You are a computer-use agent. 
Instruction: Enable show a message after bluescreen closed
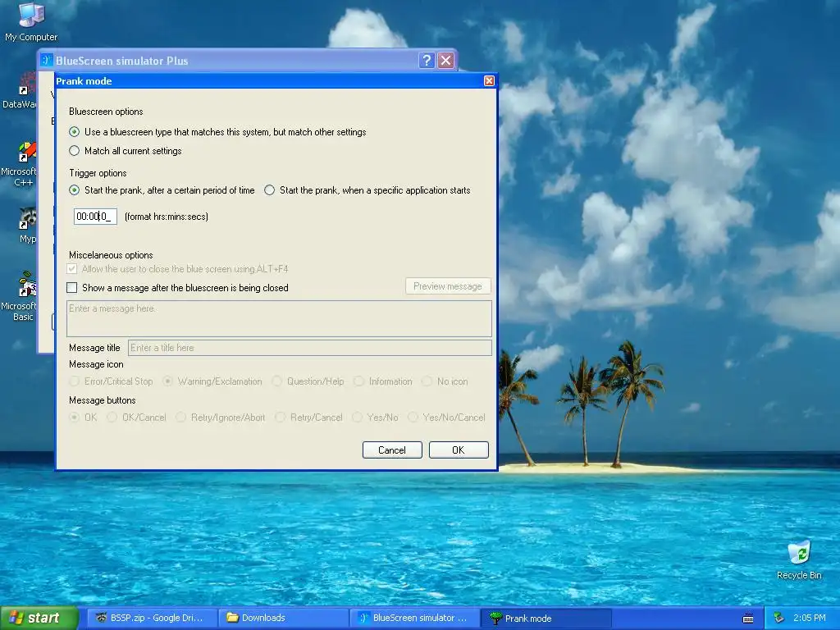(x=72, y=288)
